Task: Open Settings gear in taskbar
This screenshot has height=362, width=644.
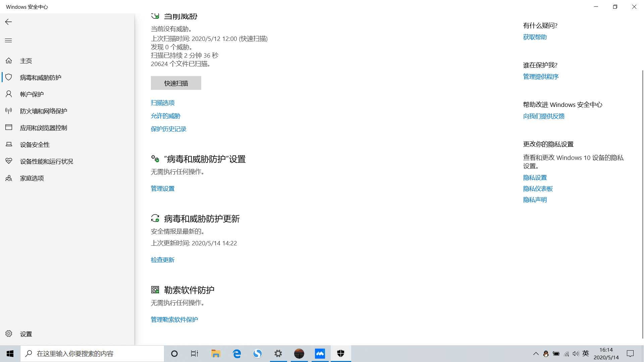Action: [278, 354]
